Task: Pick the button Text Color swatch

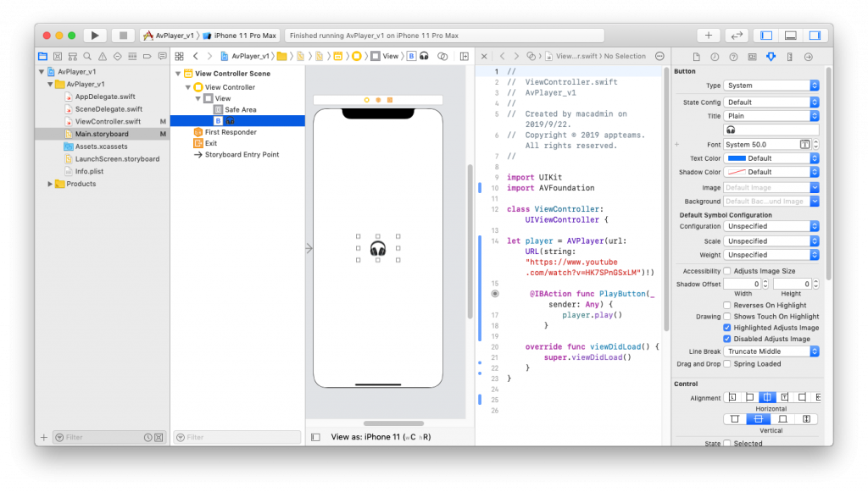Action: pyautogui.click(x=737, y=158)
